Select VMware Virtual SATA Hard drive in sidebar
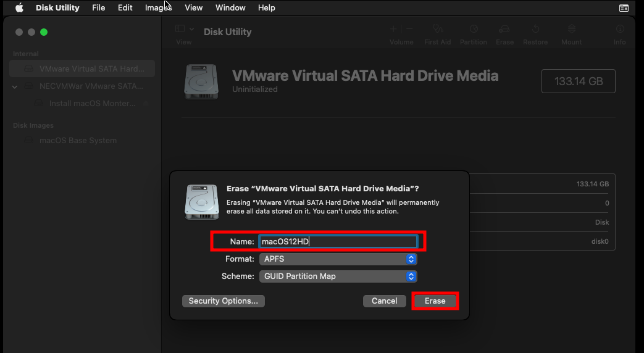Viewport: 644px width, 353px height. click(82, 69)
